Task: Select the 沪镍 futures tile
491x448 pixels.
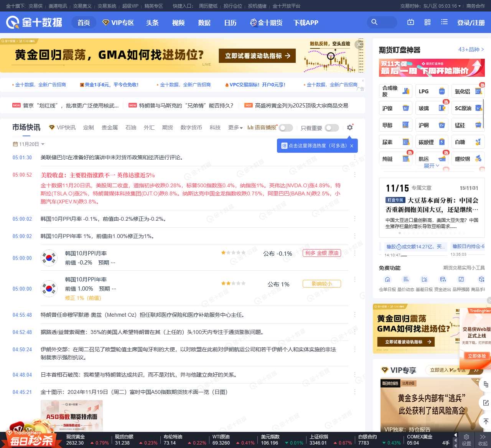Action: coord(395,108)
